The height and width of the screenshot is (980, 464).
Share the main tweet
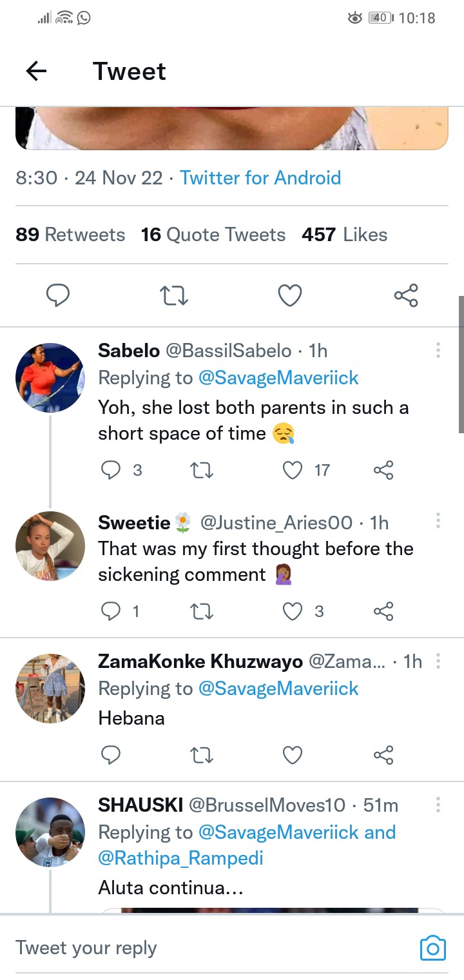click(406, 296)
